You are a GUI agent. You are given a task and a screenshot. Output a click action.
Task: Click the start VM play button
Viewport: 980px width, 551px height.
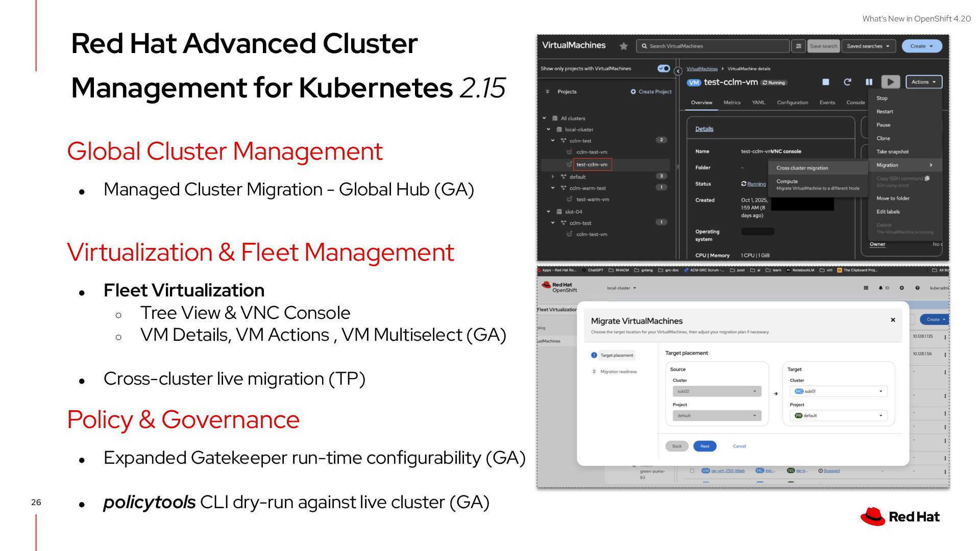(x=890, y=82)
